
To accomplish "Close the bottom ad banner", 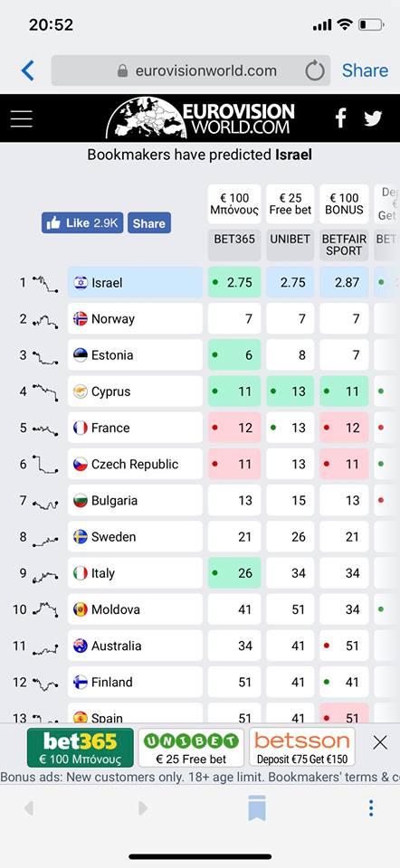I will tap(380, 742).
